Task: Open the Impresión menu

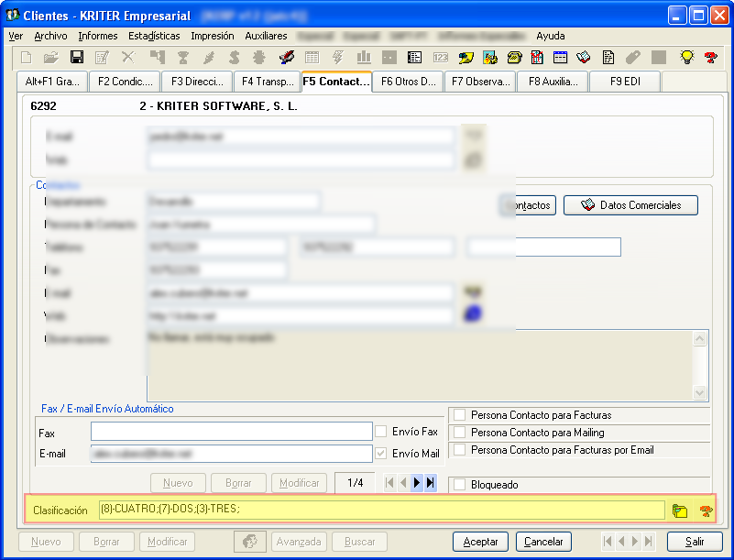Action: [212, 36]
